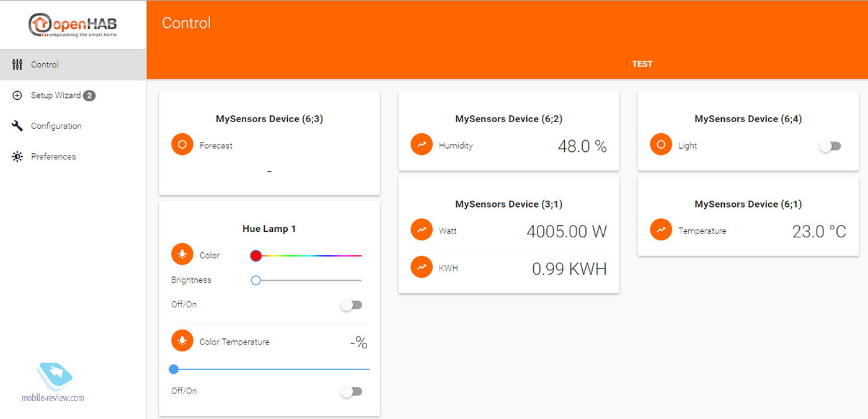Image resolution: width=868 pixels, height=419 pixels.
Task: Open the Configuration menu item
Action: [73, 126]
